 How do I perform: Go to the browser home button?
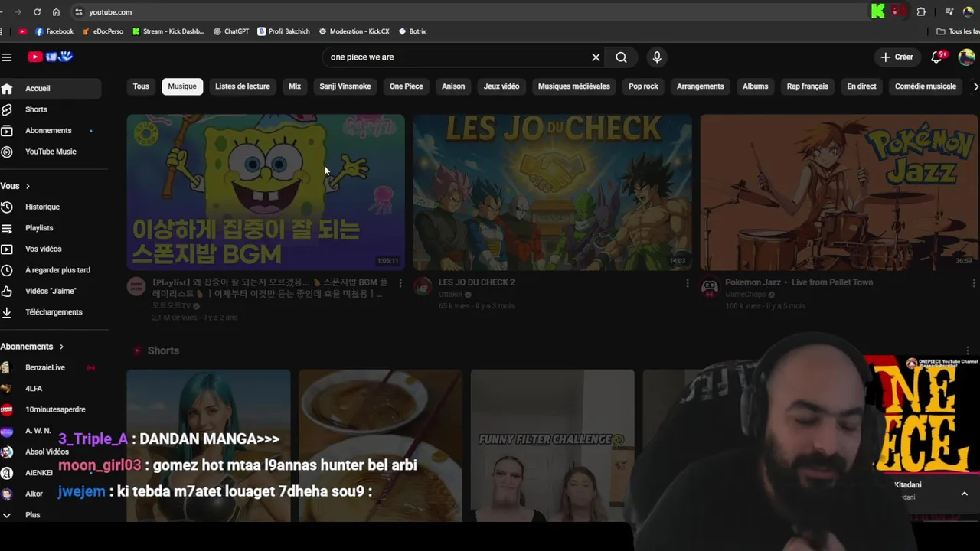(56, 12)
